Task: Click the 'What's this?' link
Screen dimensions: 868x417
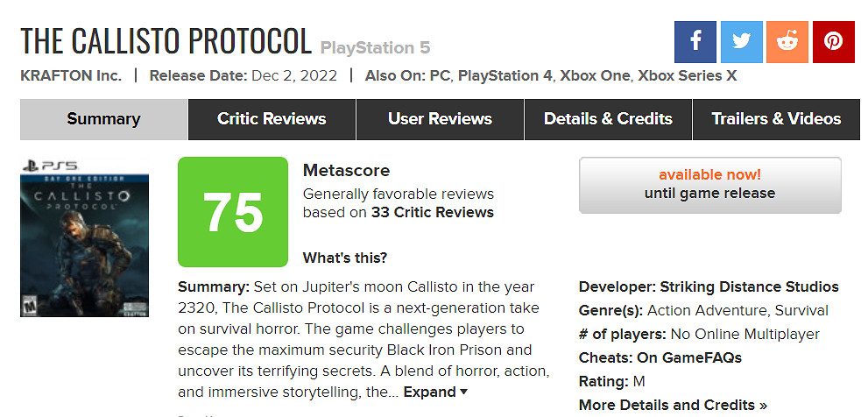Action: [345, 258]
